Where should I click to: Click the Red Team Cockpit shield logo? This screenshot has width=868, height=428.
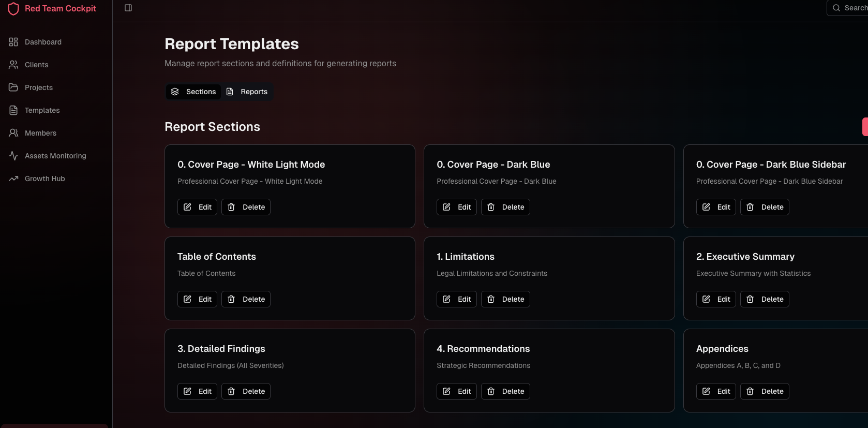point(13,9)
